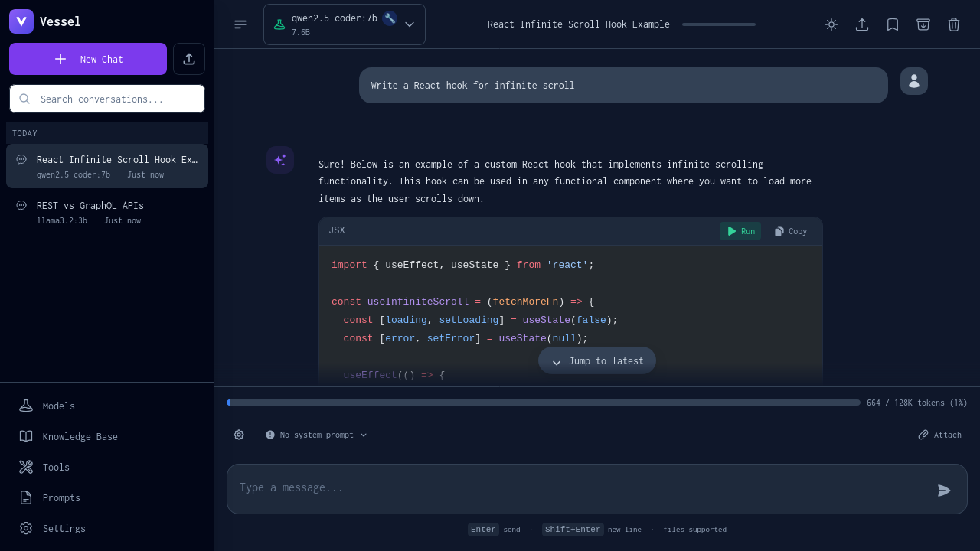Open the Knowledge Base section

click(x=80, y=437)
